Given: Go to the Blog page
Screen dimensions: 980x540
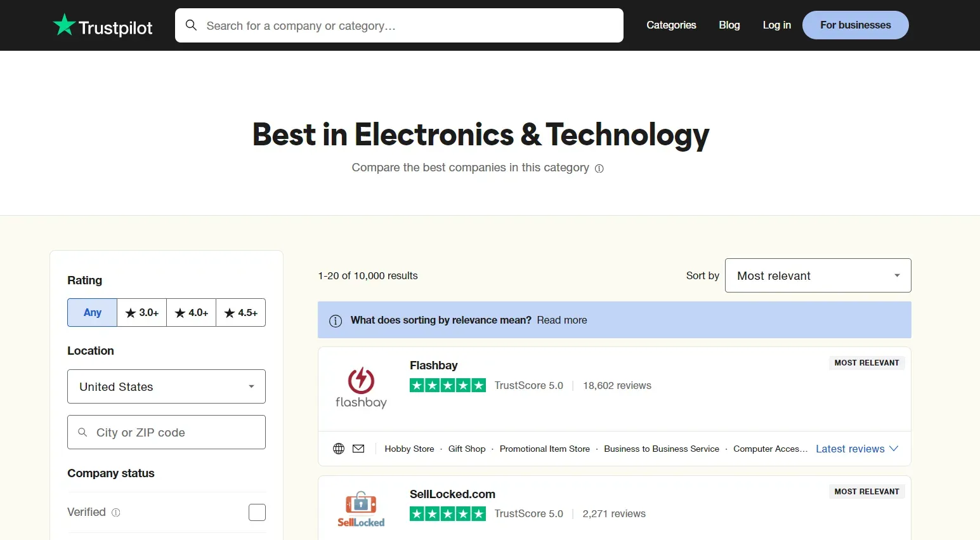Looking at the screenshot, I should point(729,25).
